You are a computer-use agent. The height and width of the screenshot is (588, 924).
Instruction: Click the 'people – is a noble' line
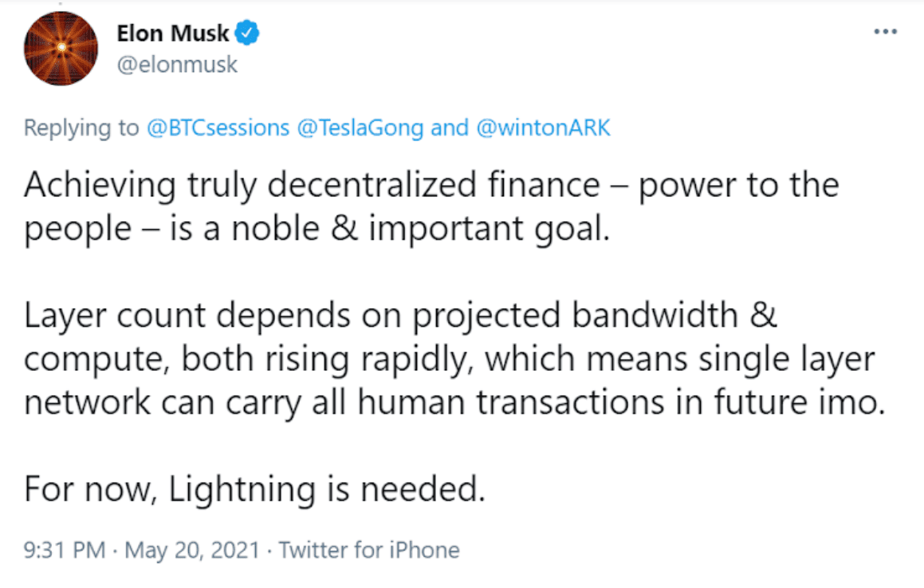click(317, 229)
